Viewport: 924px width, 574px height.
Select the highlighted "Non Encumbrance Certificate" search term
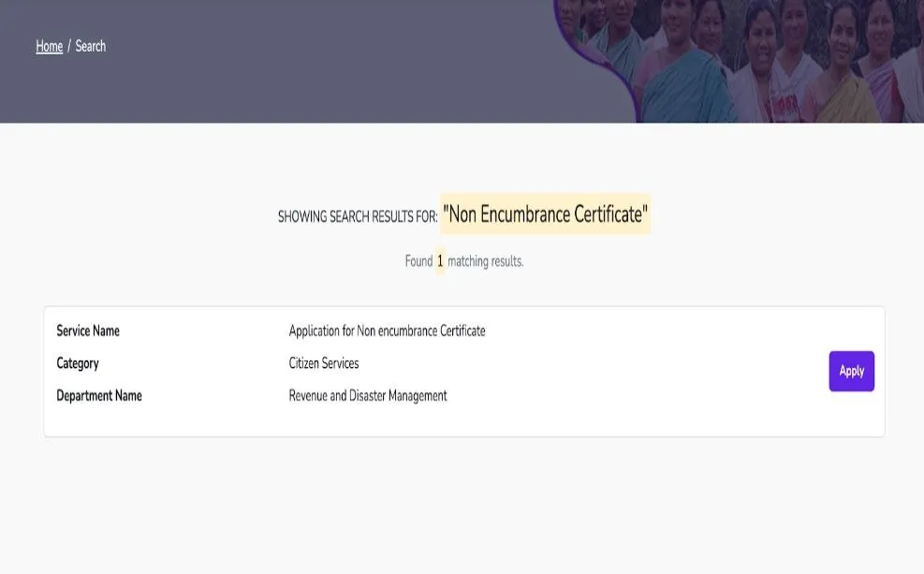[x=545, y=214]
